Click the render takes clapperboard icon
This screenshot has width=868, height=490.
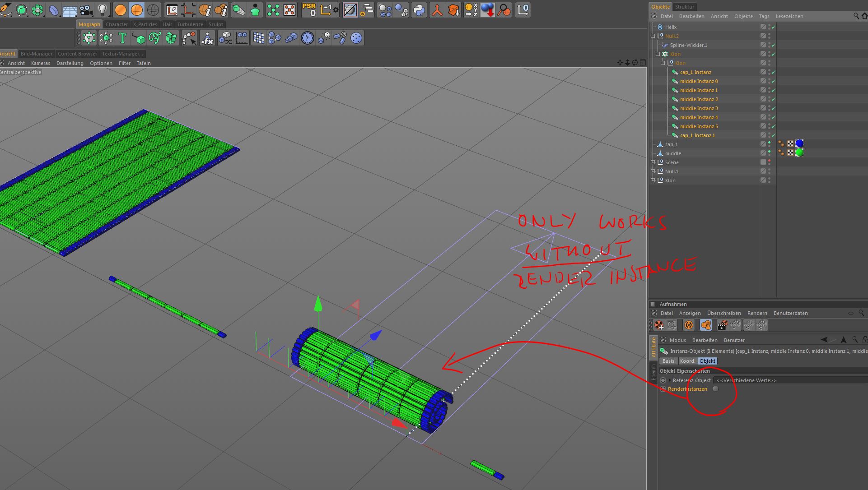(x=722, y=325)
